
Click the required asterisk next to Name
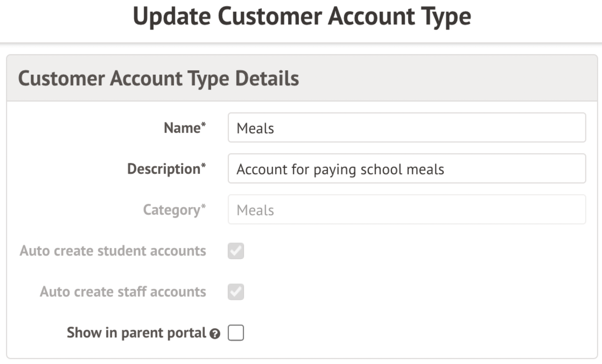(204, 125)
